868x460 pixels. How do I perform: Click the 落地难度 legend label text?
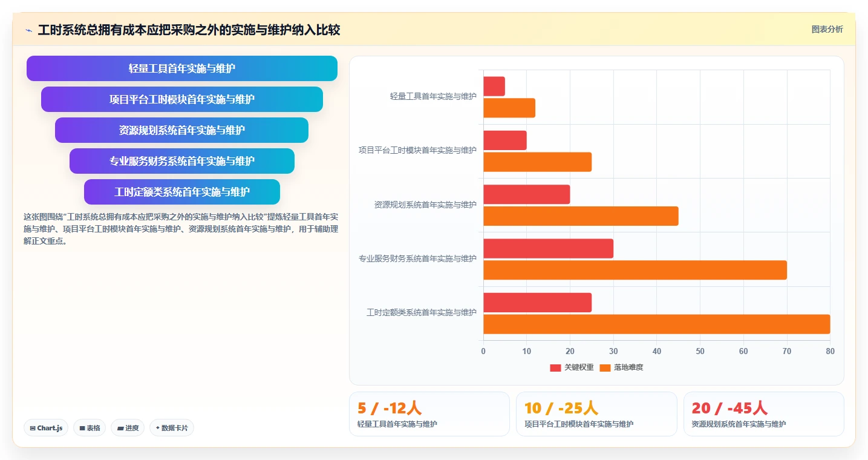[628, 367]
